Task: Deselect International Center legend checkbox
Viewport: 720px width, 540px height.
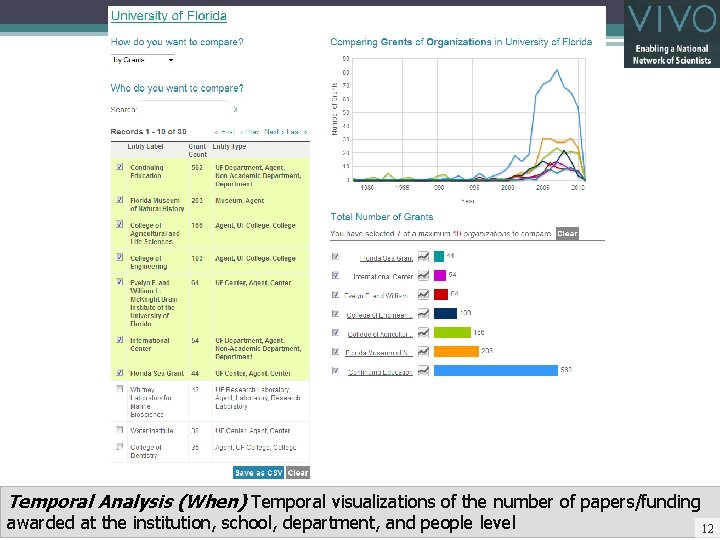Action: 335,276
